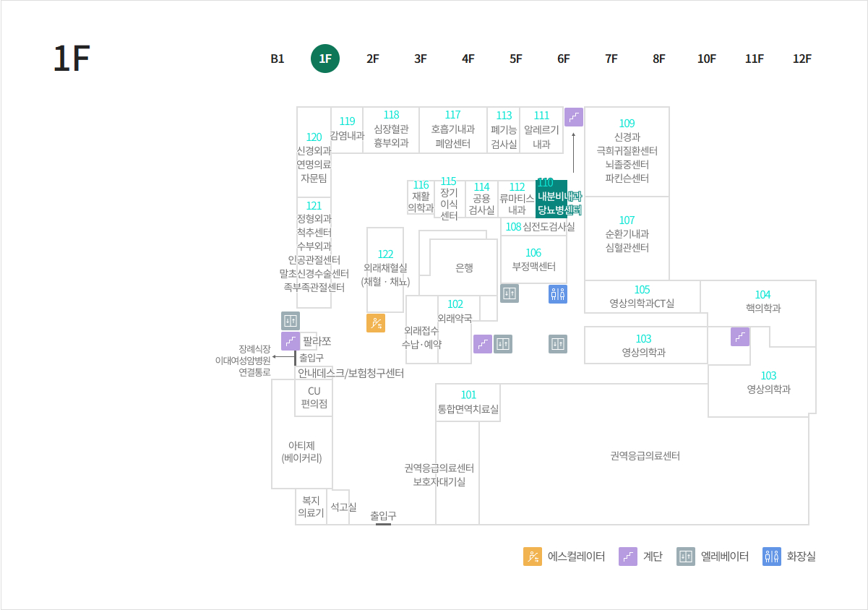This screenshot has height=610, width=868.
Task: Select room 101 통합면역치료실
Action: tap(468, 402)
